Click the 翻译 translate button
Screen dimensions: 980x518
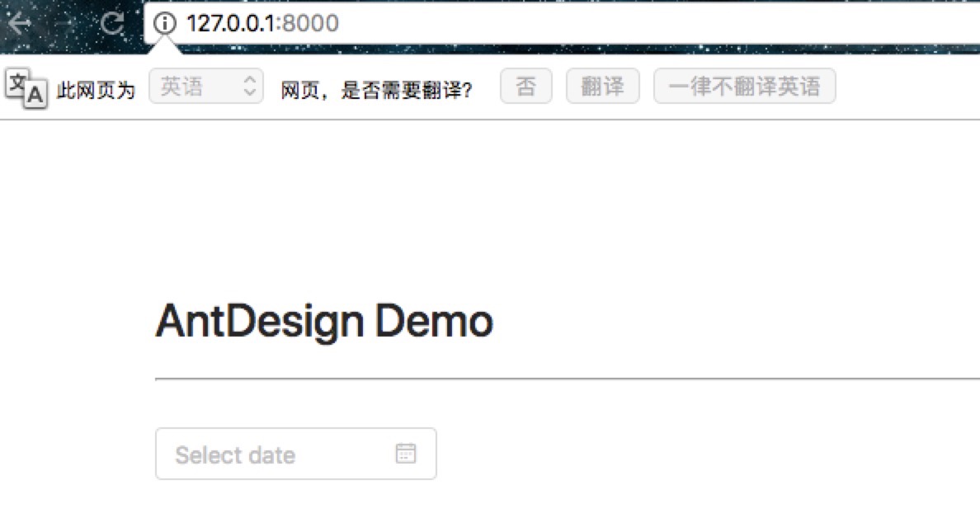click(602, 87)
